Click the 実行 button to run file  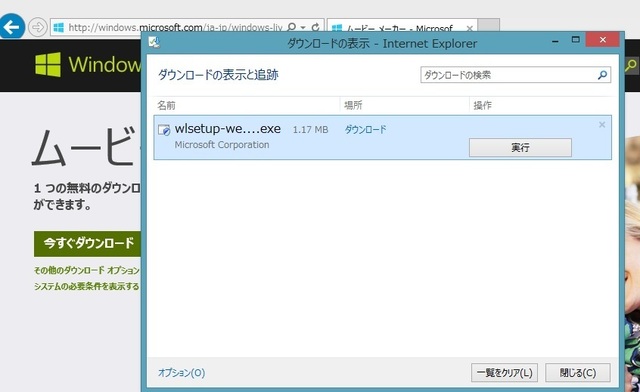[x=520, y=147]
